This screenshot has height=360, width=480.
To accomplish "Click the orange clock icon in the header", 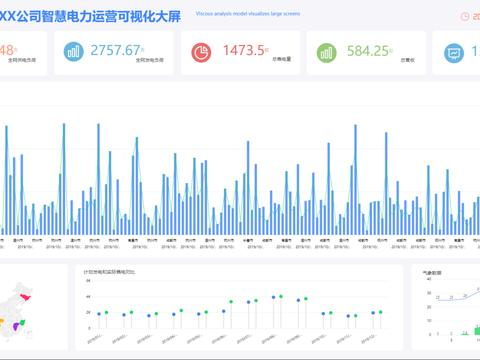I will (465, 16).
